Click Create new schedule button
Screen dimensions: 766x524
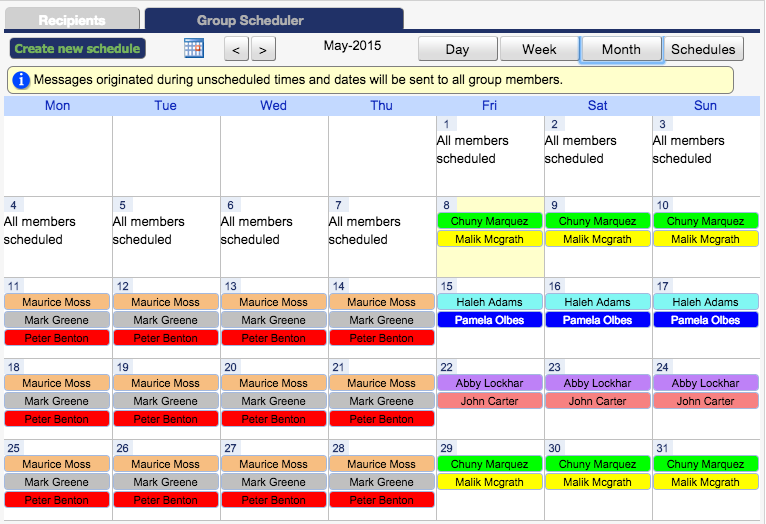pos(77,48)
